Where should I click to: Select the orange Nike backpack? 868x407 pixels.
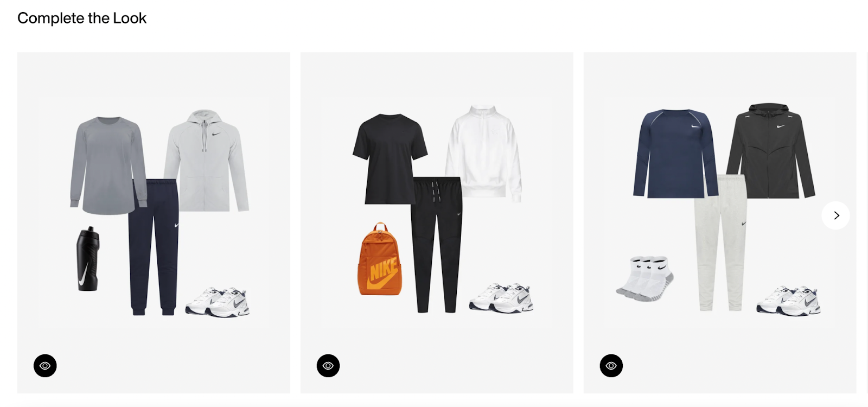pos(380,259)
